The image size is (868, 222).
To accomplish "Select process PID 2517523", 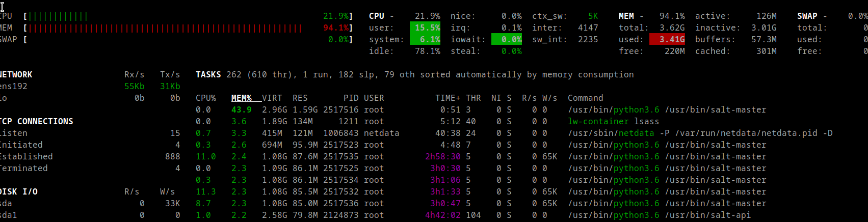I will tap(341, 145).
